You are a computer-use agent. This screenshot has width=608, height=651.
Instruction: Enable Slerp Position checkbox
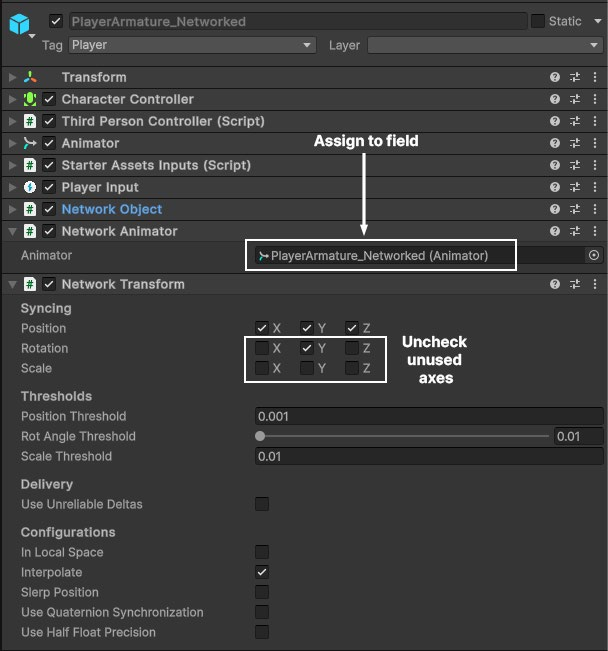(x=262, y=592)
